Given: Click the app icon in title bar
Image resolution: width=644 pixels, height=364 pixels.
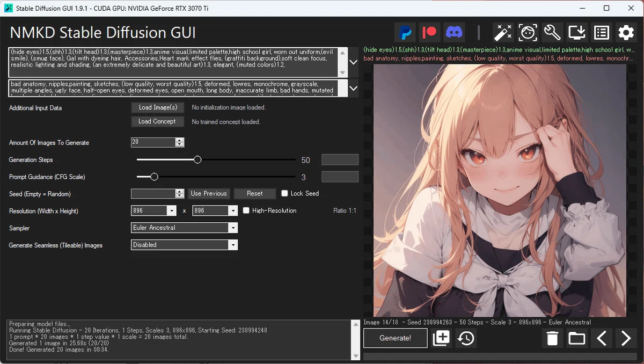Looking at the screenshot, I should (9, 8).
